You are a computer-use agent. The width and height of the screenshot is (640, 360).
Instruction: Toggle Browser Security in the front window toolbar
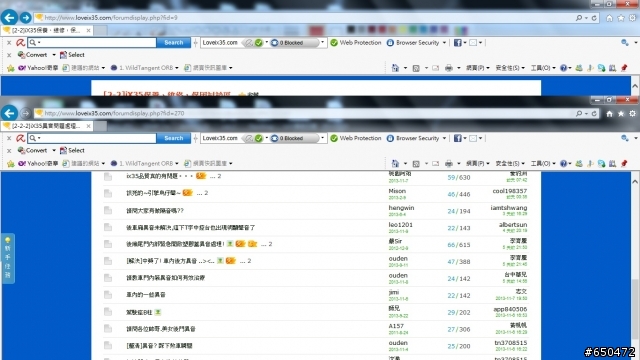(412, 138)
